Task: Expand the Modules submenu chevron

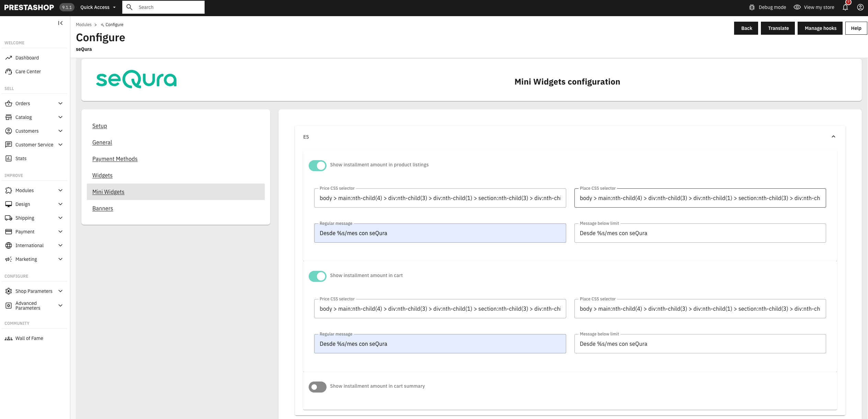Action: (60, 190)
